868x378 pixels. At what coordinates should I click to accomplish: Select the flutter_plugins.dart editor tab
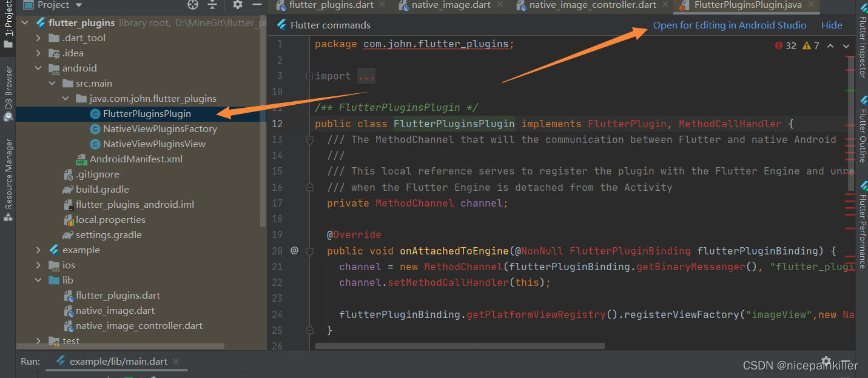tap(331, 6)
